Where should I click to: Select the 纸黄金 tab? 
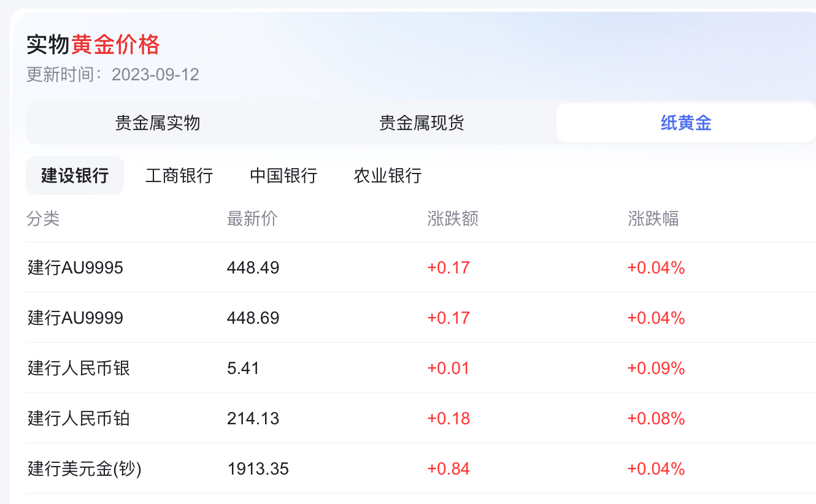tap(686, 123)
